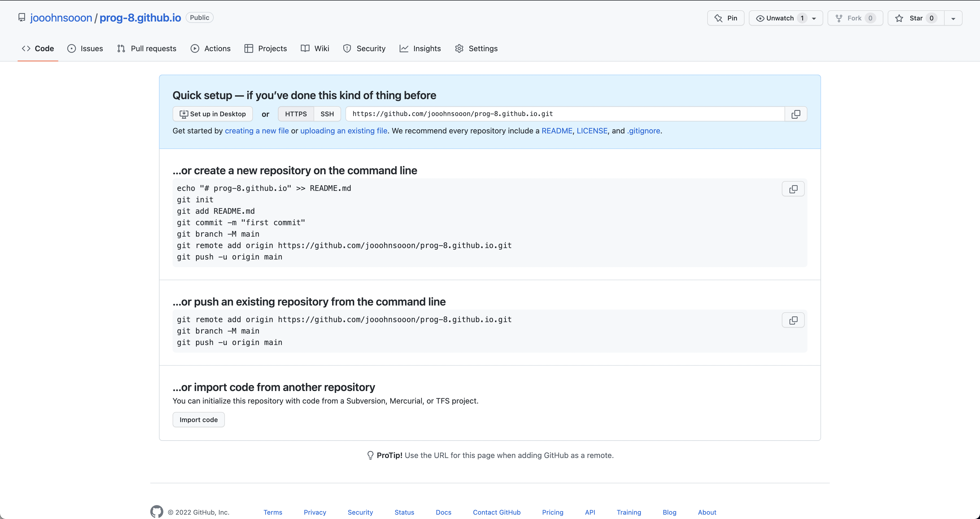Open the Docs footer link

[443, 512]
